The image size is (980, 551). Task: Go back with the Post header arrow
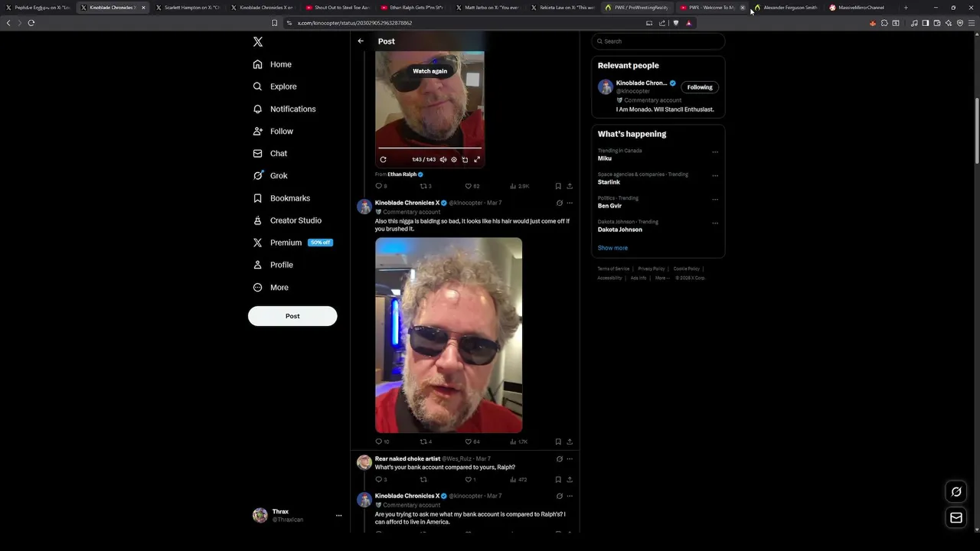click(x=361, y=41)
